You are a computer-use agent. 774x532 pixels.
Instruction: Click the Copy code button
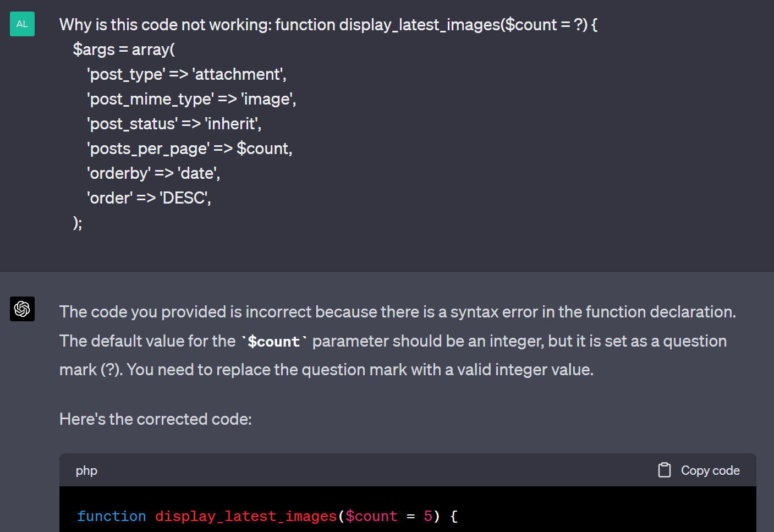tap(698, 470)
